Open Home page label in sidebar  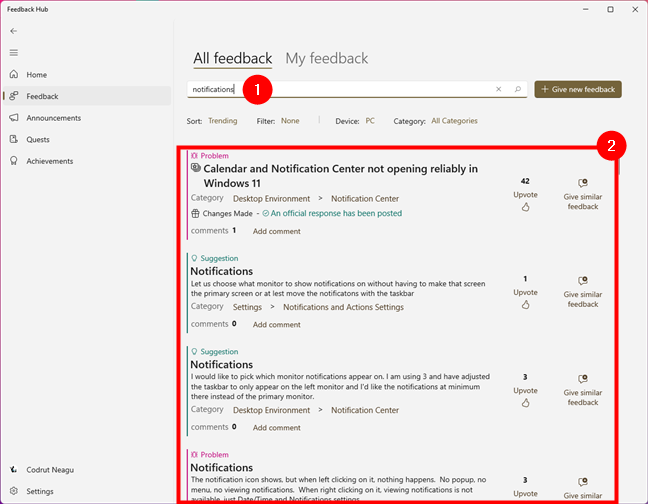(x=36, y=75)
